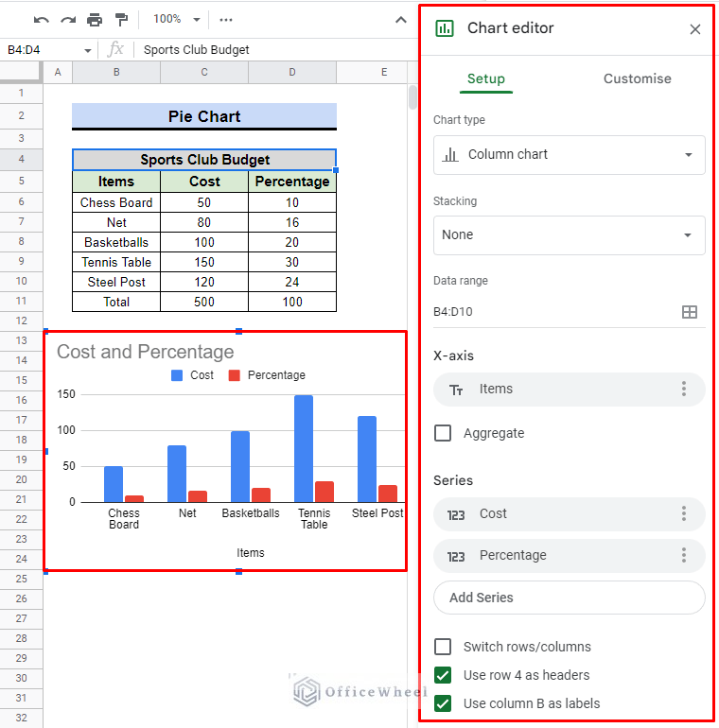Open the three-dot more toolbar options

coord(225,19)
